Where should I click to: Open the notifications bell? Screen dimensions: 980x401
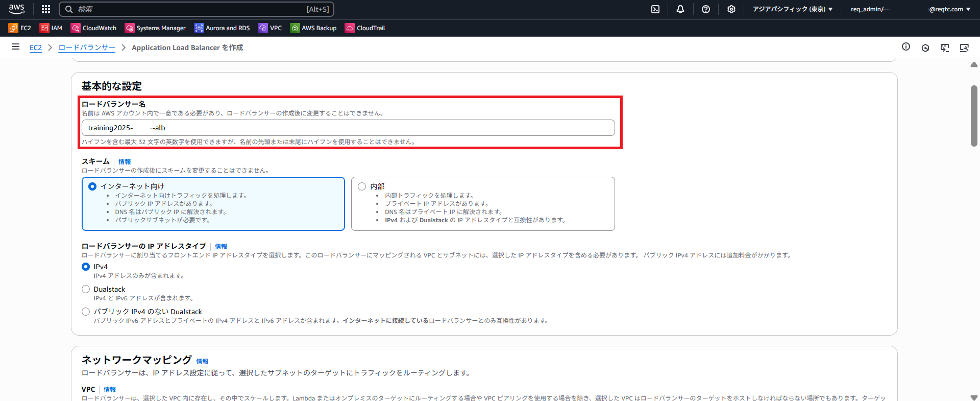coord(680,9)
